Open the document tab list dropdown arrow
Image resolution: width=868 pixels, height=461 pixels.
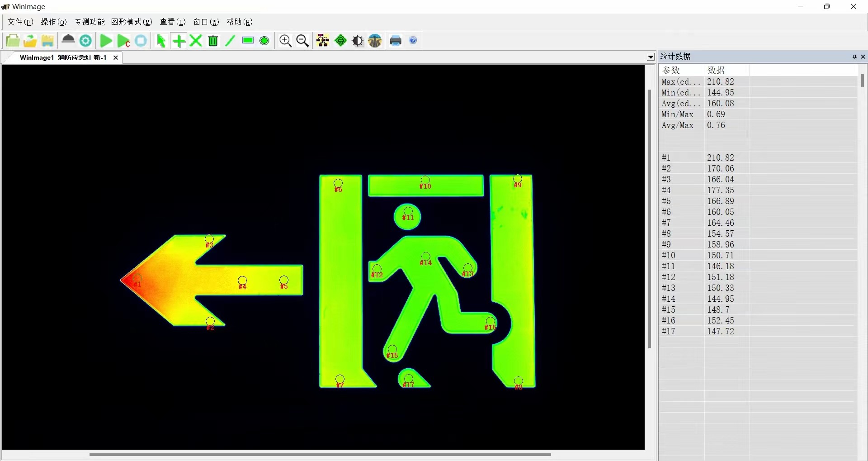coord(651,57)
